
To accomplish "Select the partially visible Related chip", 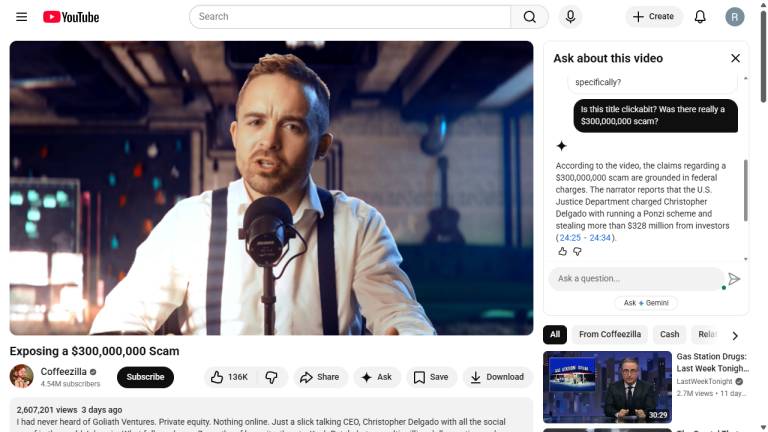I will pyautogui.click(x=707, y=335).
